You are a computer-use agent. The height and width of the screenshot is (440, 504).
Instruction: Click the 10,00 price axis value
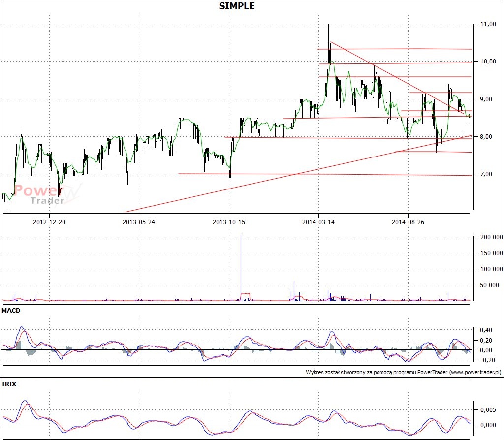pyautogui.click(x=488, y=62)
